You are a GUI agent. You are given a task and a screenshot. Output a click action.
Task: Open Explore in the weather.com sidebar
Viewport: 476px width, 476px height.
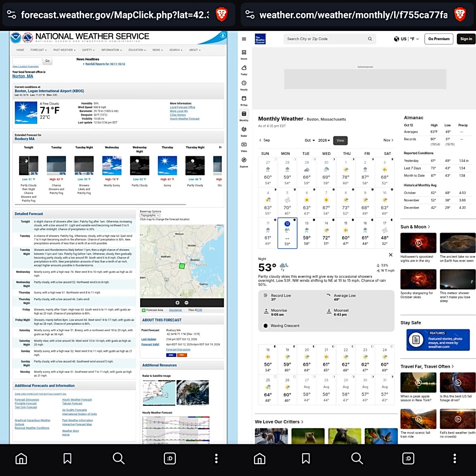(244, 162)
